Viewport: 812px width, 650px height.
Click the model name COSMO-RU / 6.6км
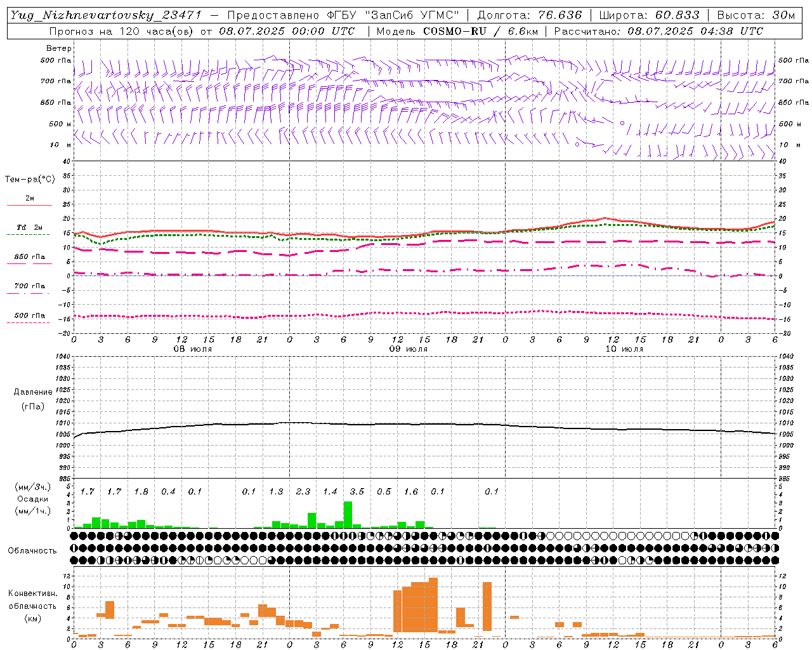481,31
